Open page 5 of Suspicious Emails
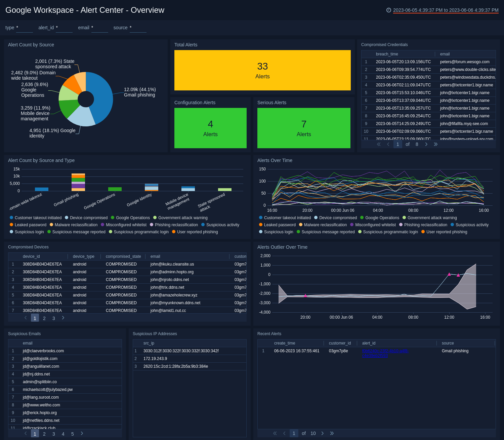Image resolution: width=504 pixels, height=440 pixels. (72, 434)
